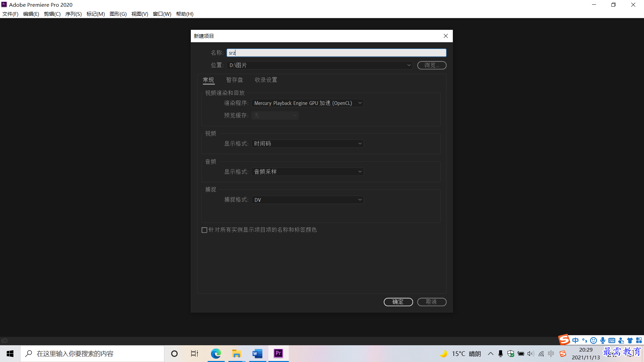The image size is (644, 362).
Task: Expand the project location dropdown
Action: pos(409,65)
